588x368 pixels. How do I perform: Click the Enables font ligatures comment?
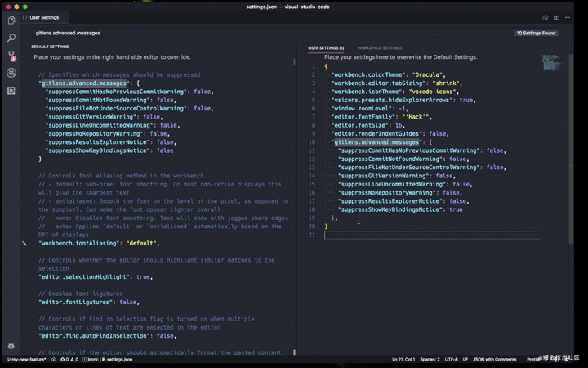pyautogui.click(x=81, y=294)
